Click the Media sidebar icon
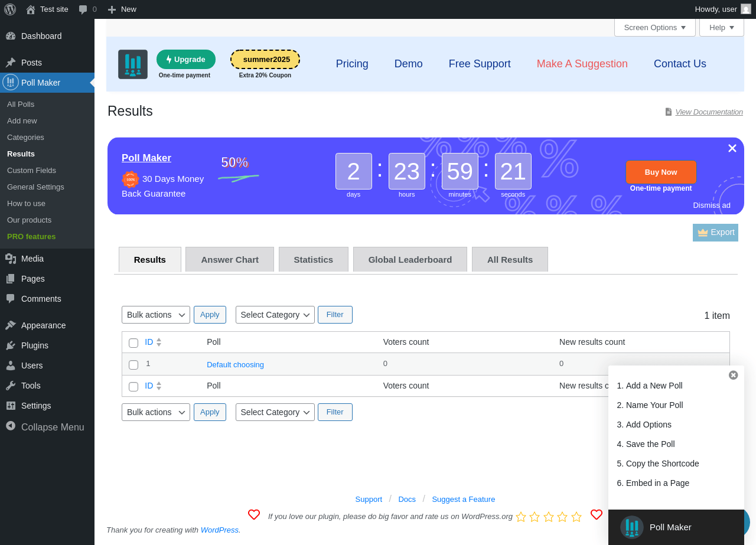The image size is (756, 545). coord(11,259)
